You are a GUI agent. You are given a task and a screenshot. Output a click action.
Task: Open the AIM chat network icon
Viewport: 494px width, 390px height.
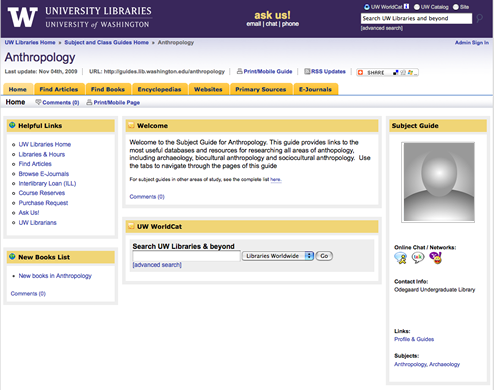(x=401, y=258)
